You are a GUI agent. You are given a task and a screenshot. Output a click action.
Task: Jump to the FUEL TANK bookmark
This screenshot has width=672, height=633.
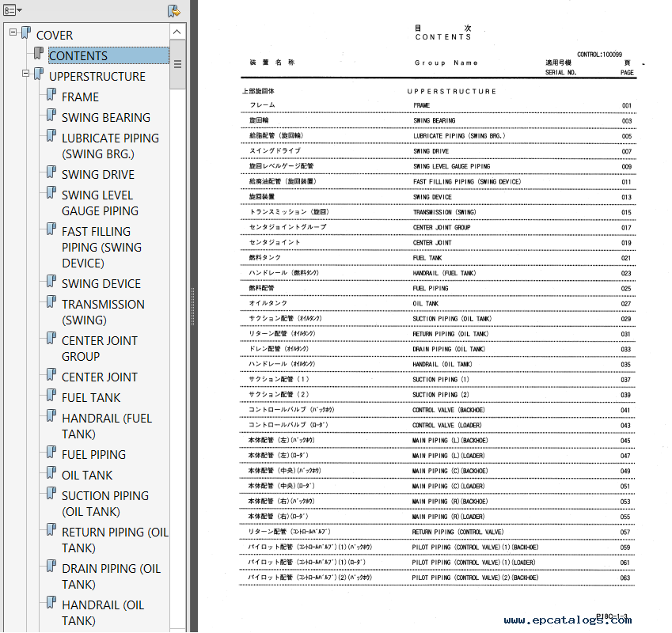tap(91, 397)
